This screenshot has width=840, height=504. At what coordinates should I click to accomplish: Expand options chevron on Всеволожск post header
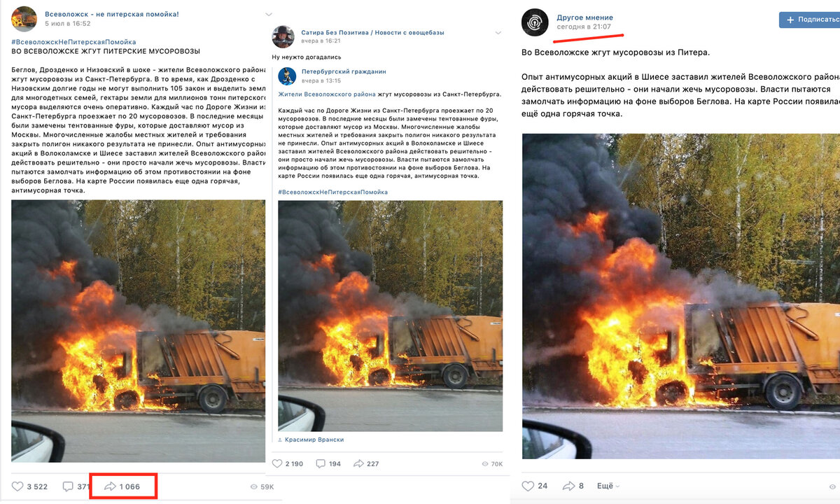269,15
